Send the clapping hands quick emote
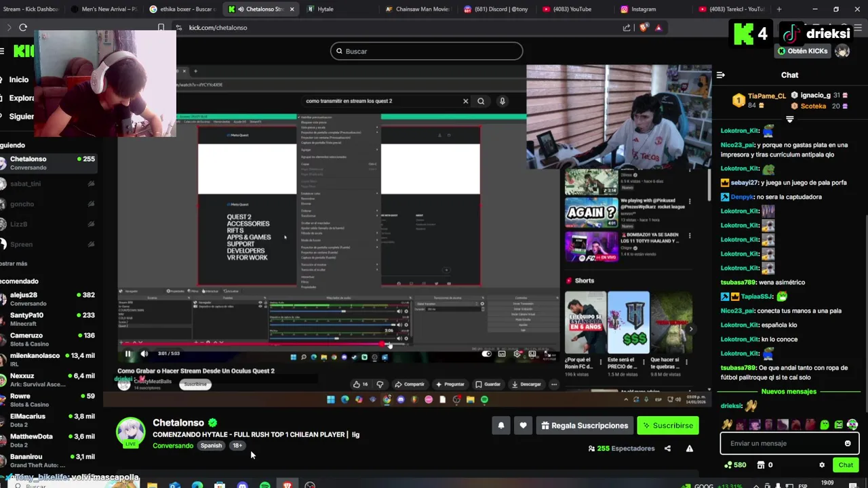 (x=728, y=425)
